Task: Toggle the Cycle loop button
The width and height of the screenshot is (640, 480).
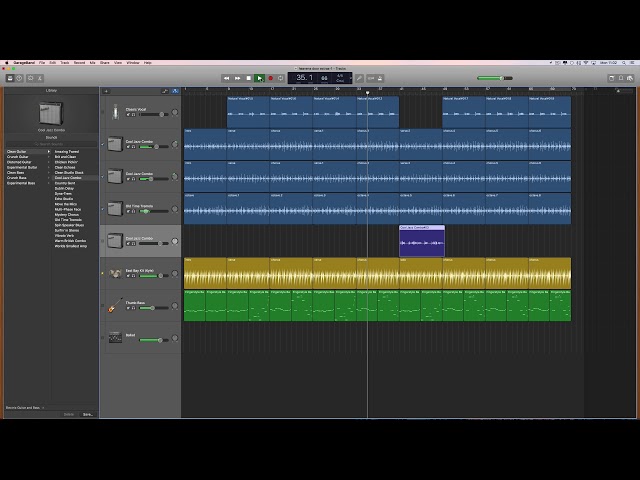Action: tap(281, 78)
